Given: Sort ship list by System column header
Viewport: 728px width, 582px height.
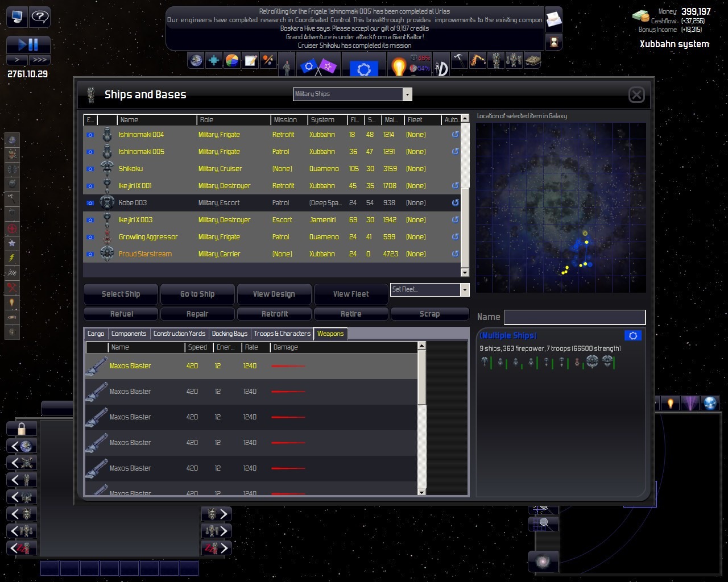Looking at the screenshot, I should coord(327,120).
